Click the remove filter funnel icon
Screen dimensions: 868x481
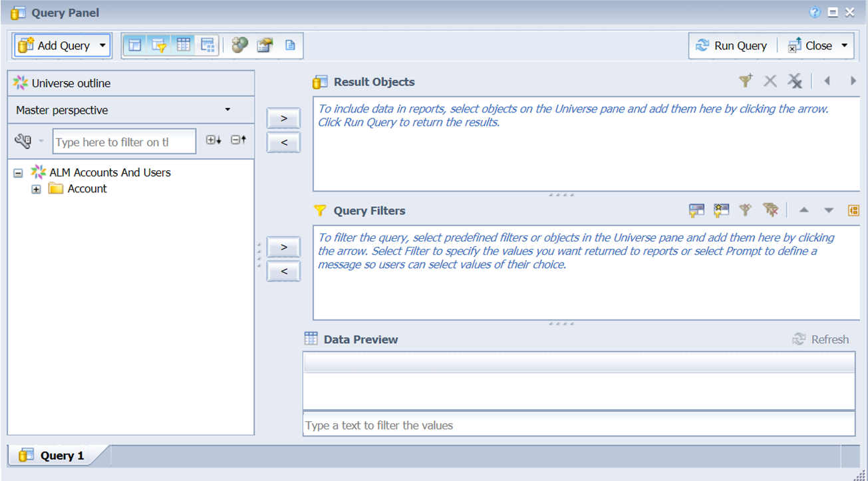[746, 210]
